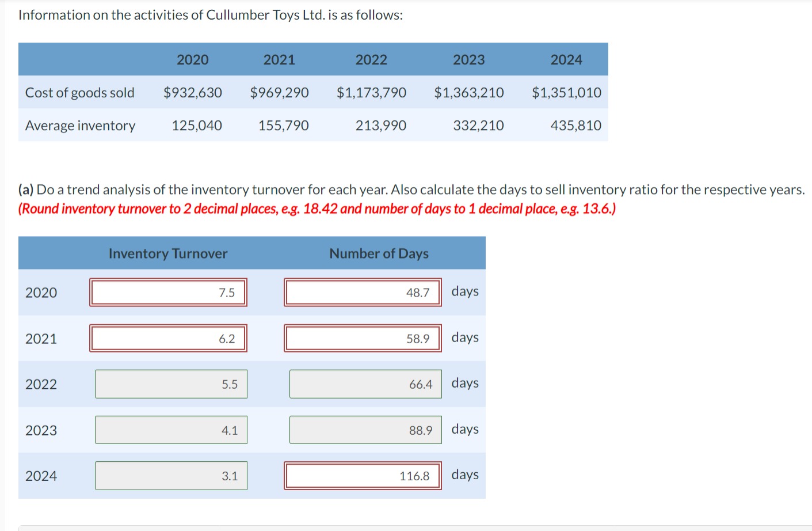Click the 2020 column header in data table
This screenshot has height=531, width=812.
click(193, 59)
